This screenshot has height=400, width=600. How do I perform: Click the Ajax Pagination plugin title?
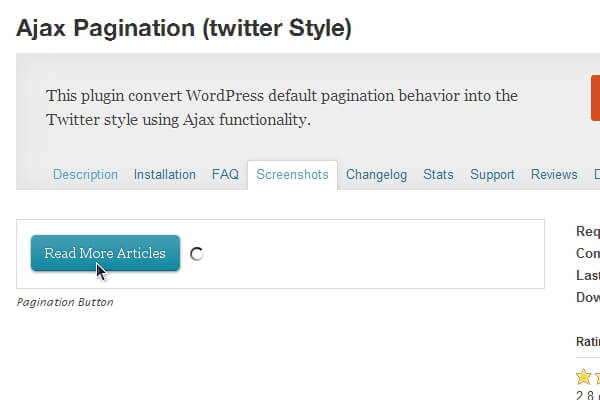(184, 29)
